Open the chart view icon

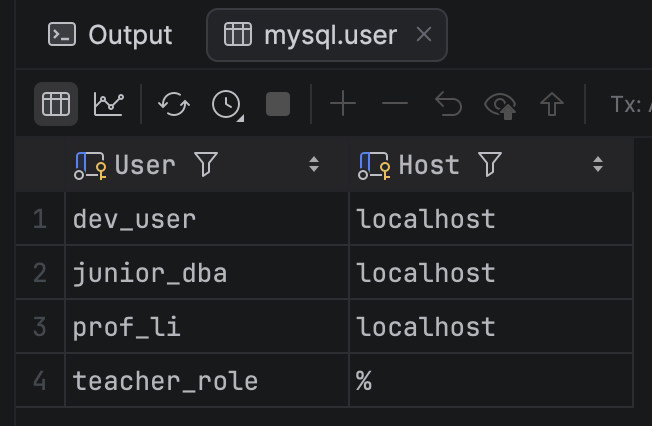[109, 104]
